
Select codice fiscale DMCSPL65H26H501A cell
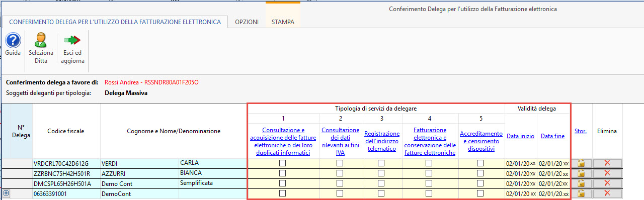[x=66, y=183]
